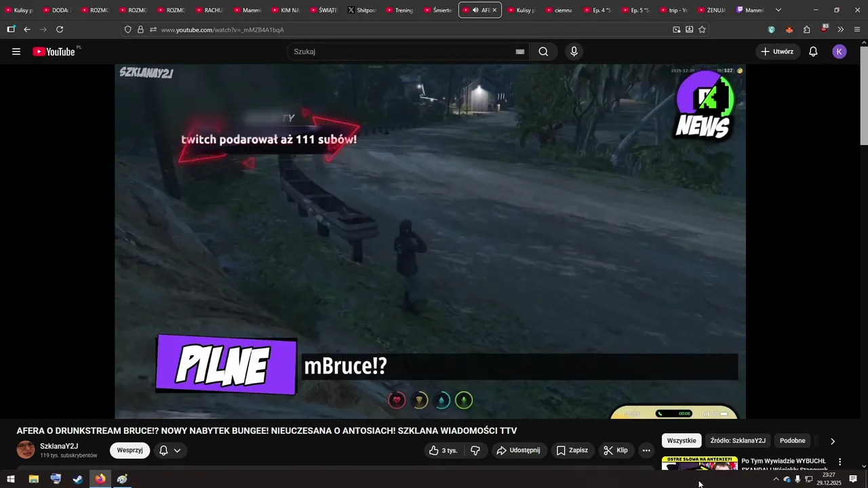Image resolution: width=868 pixels, height=488 pixels.
Task: Open the browser extensions puzzle icon
Action: pos(806,30)
